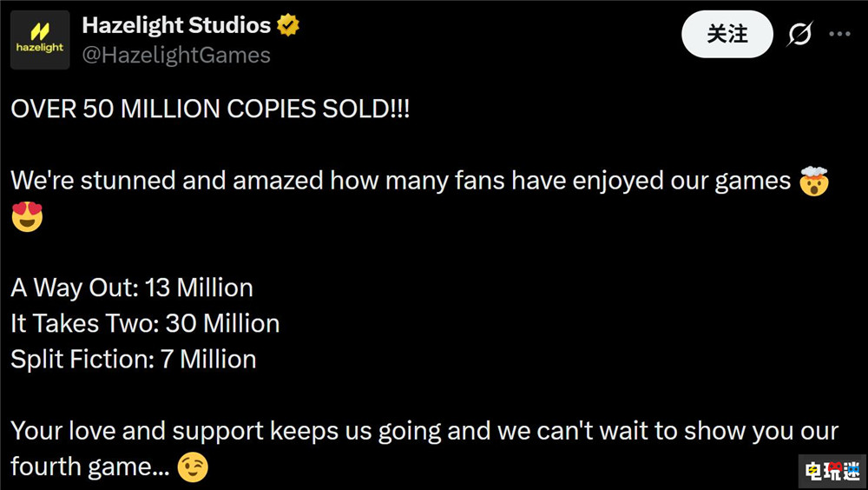Open the three-dot more options menu
Screen dimensions: 868x490
click(839, 35)
